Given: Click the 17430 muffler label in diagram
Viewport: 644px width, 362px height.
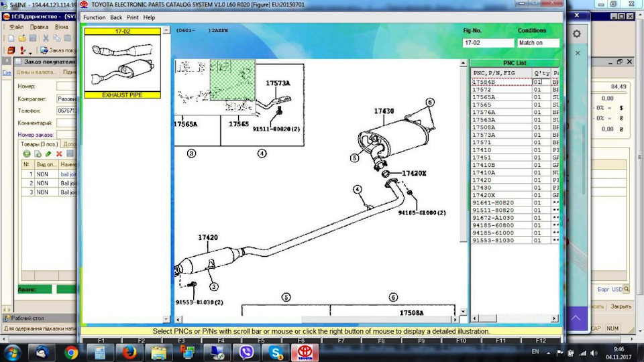Looking at the screenshot, I should pos(384,111).
